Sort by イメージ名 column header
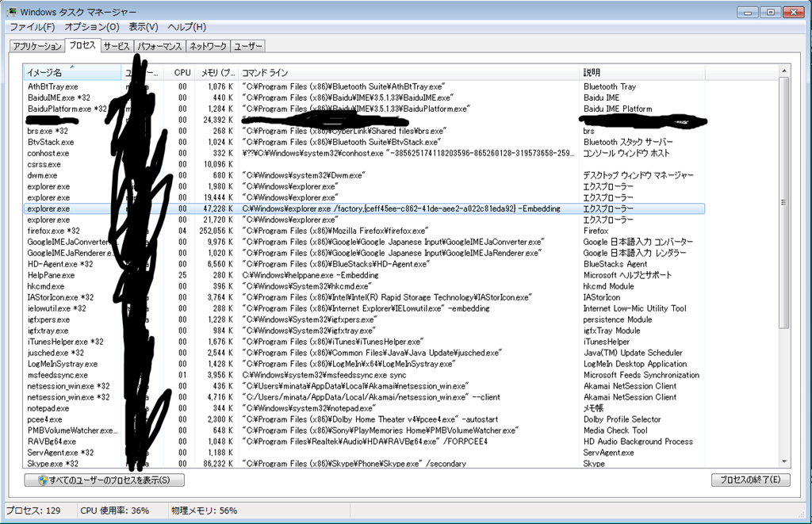 coord(72,72)
